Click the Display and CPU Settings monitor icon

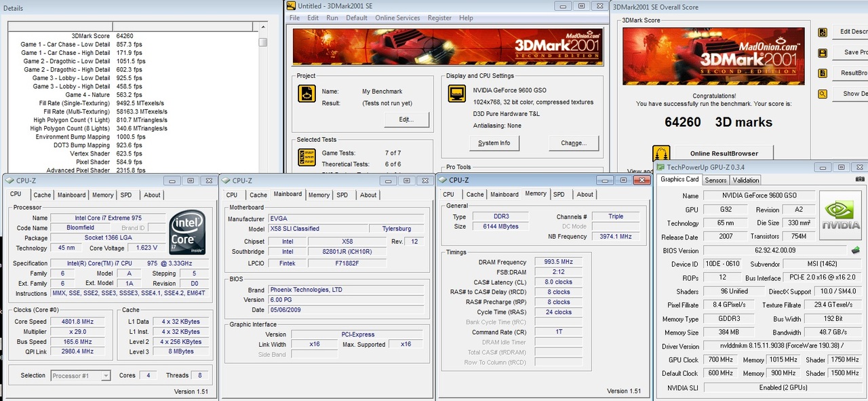click(x=457, y=94)
